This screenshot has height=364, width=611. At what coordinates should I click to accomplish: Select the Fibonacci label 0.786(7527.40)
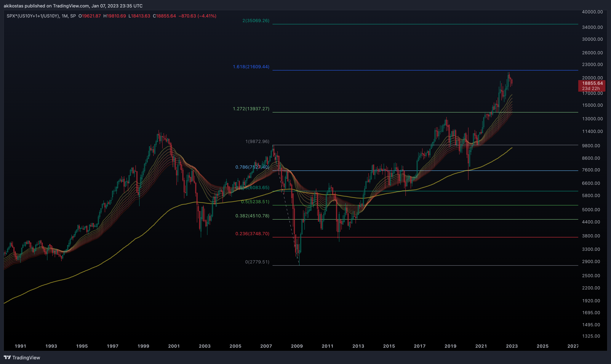pos(252,167)
